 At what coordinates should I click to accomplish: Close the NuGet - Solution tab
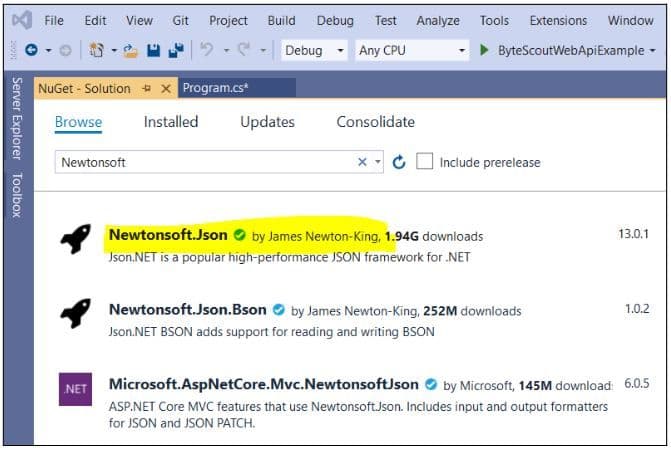pyautogui.click(x=165, y=88)
